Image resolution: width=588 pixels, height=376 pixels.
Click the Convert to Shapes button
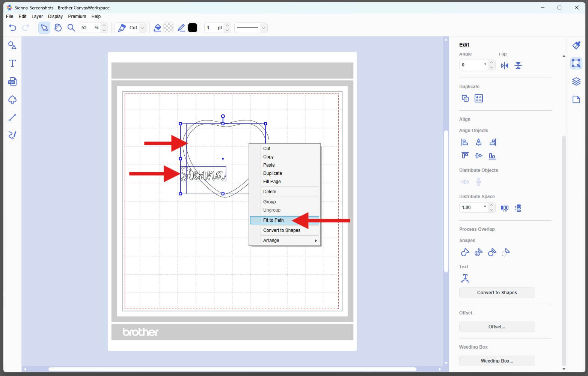point(497,293)
